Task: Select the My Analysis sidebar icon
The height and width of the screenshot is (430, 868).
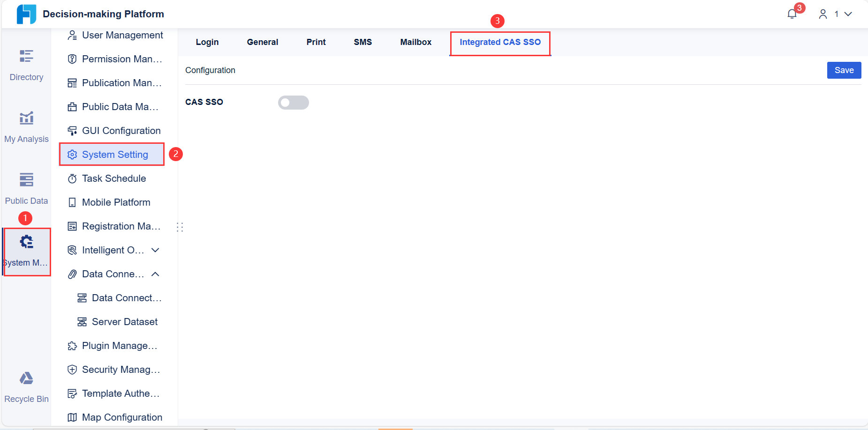Action: [26, 118]
